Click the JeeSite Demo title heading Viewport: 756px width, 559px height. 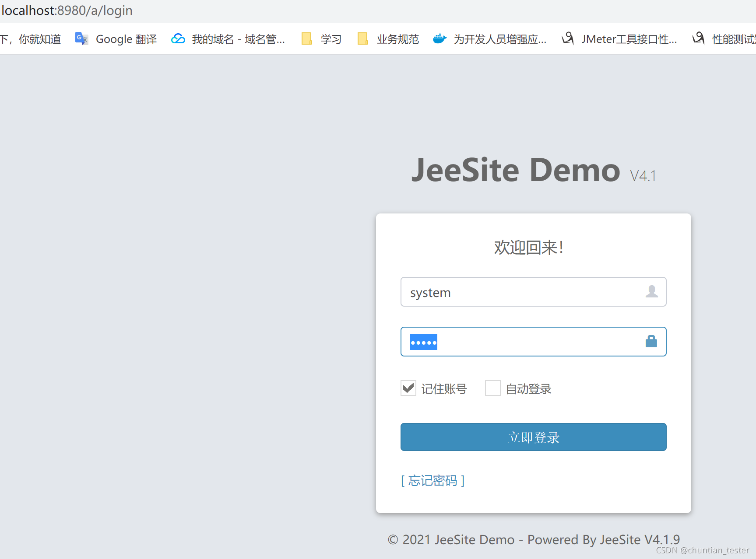point(516,170)
